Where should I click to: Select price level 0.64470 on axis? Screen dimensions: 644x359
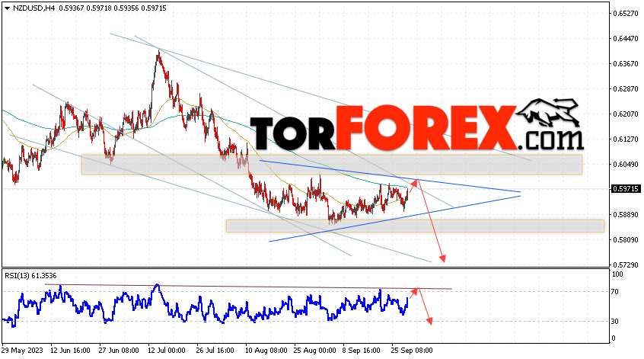click(626, 39)
